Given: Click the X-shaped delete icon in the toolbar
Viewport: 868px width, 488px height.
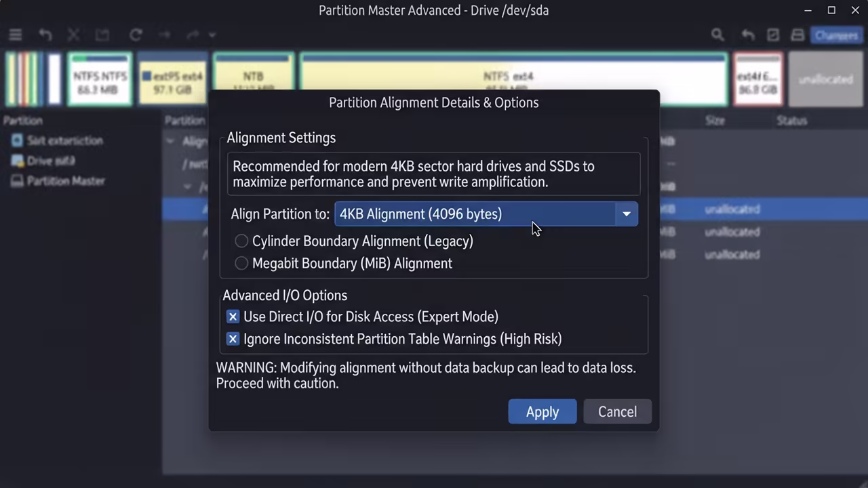Looking at the screenshot, I should [x=73, y=35].
